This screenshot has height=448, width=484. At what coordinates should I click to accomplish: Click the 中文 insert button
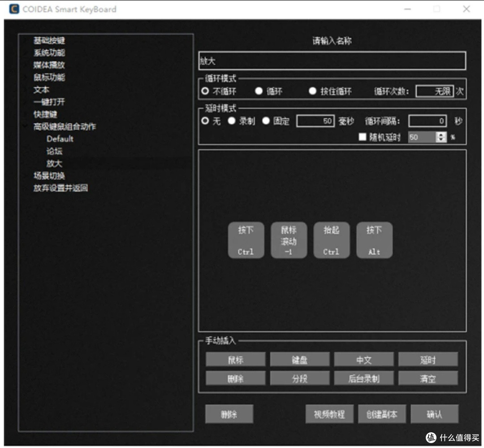tap(364, 360)
